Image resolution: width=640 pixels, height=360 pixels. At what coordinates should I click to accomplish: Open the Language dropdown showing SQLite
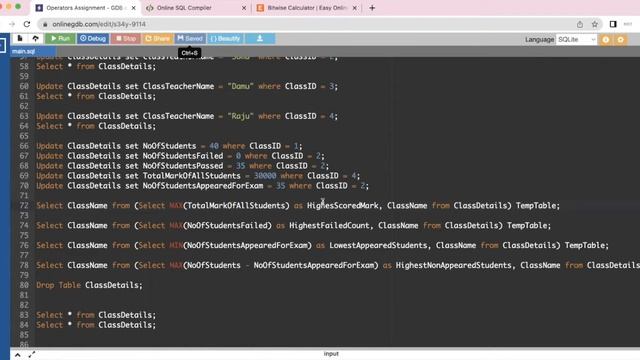[x=576, y=39]
